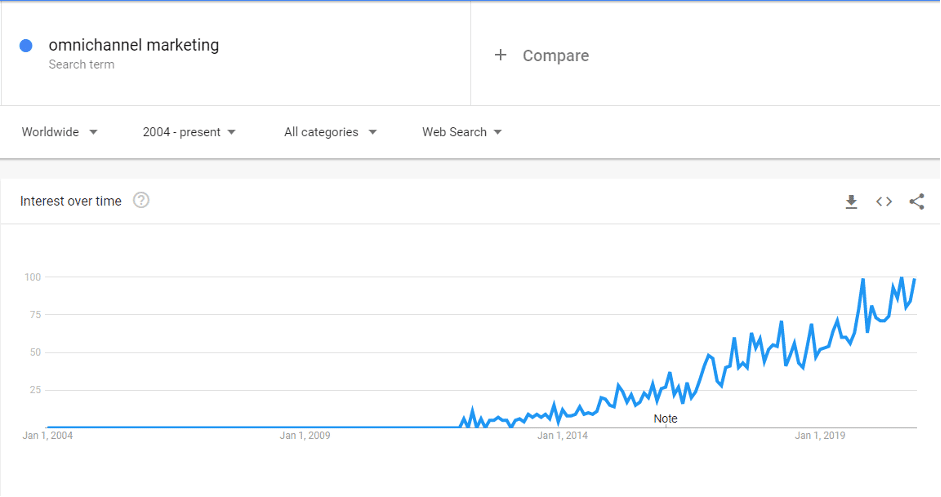Viewport: 941px width, 497px height.
Task: Click the plus icon to add comparison
Action: [501, 55]
